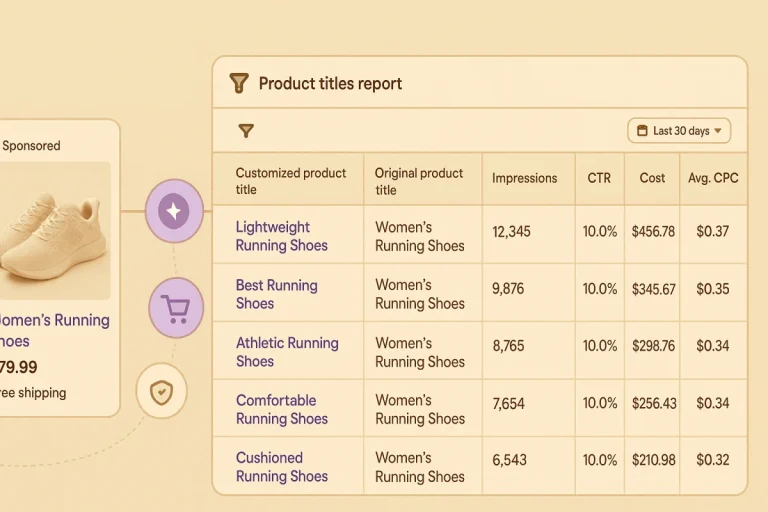This screenshot has width=768, height=512.
Task: Open the Lightweight Running Shoes link
Action: pos(282,236)
